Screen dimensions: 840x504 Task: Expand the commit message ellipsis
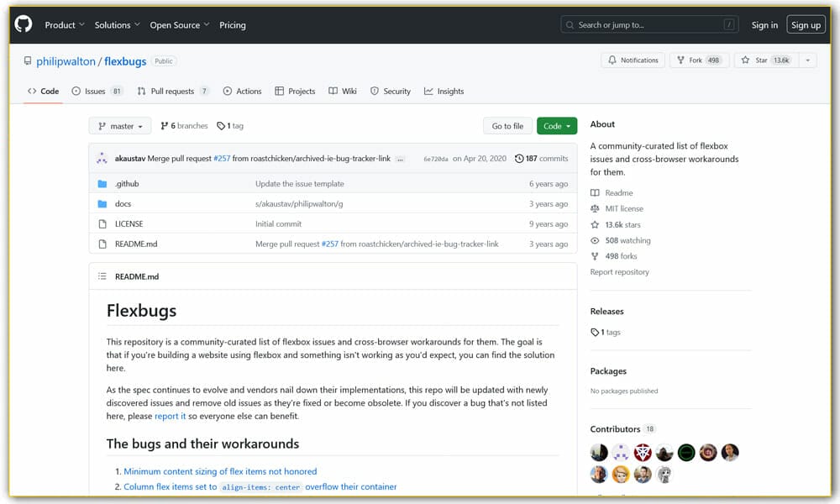click(x=400, y=159)
